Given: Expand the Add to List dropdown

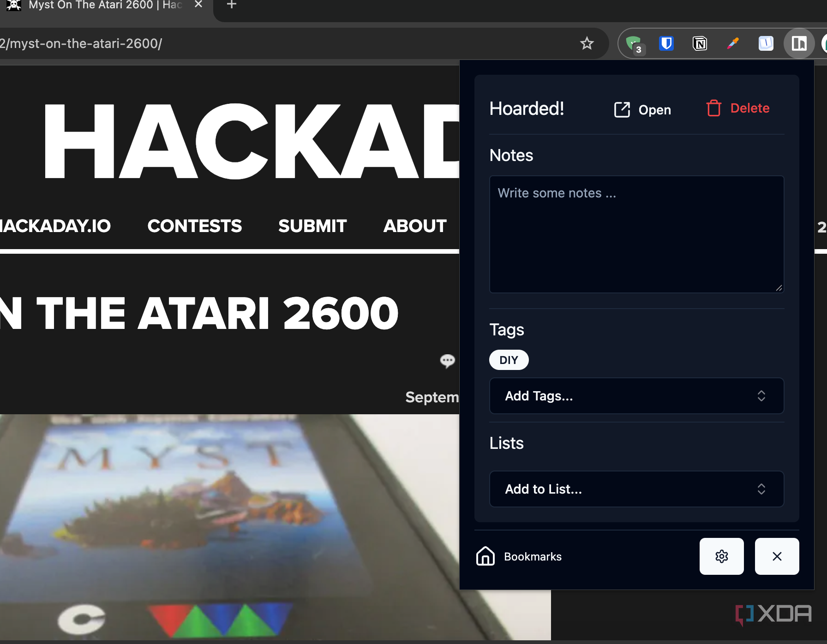Looking at the screenshot, I should click(x=636, y=489).
